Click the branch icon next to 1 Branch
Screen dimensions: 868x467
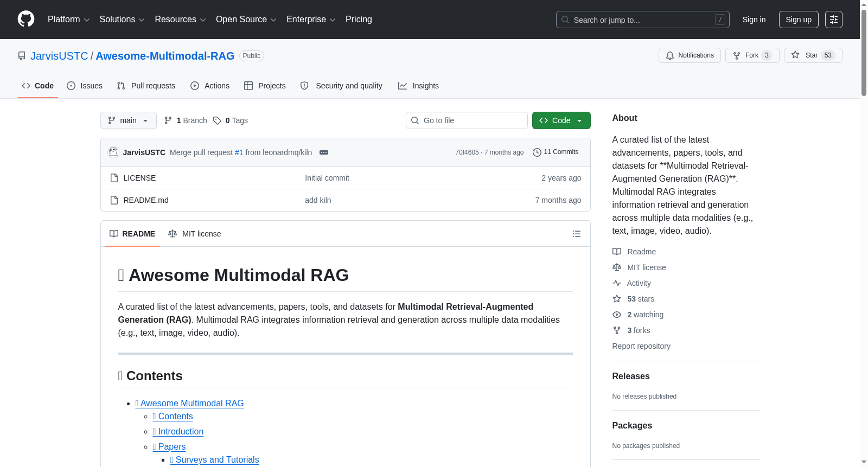(x=168, y=120)
